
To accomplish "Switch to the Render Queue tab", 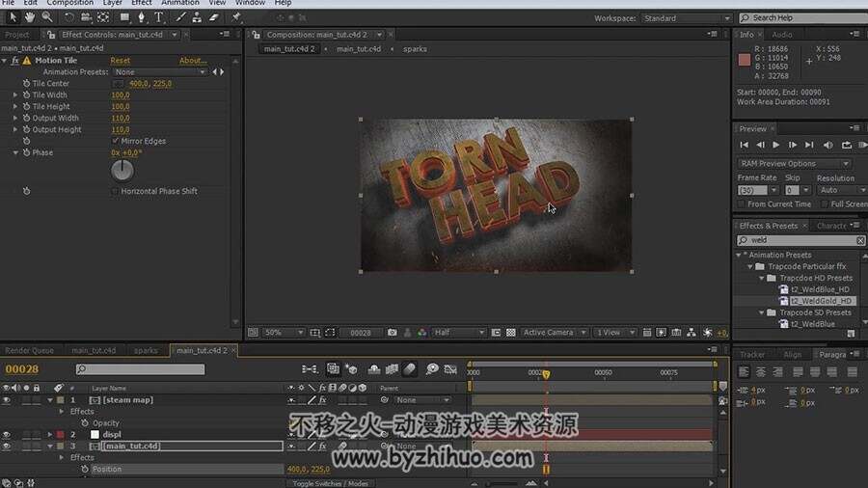I will pos(29,351).
